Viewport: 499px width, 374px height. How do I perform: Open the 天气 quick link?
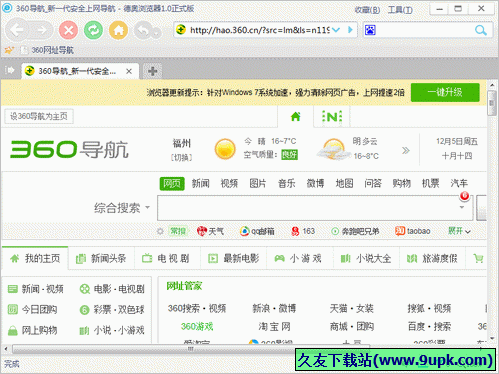pos(210,231)
